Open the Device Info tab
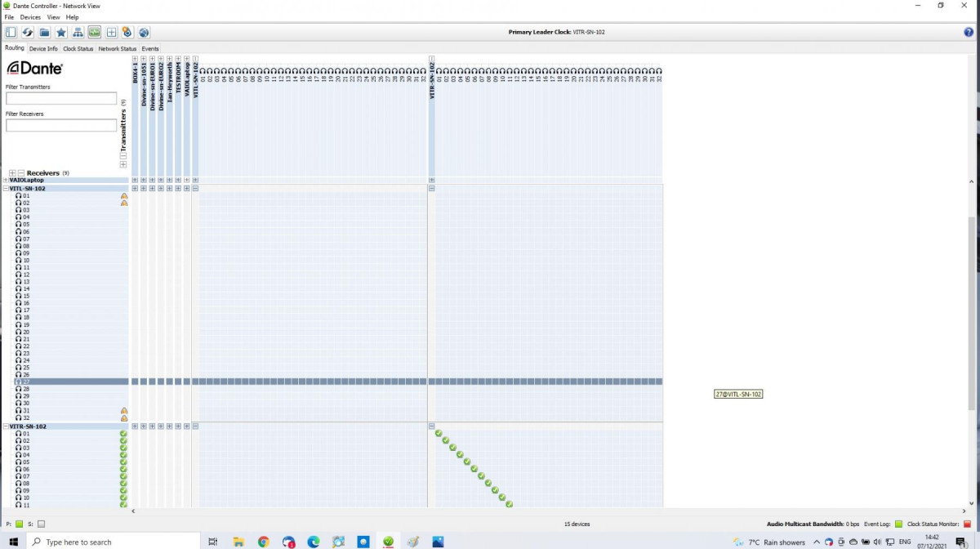 tap(43, 49)
